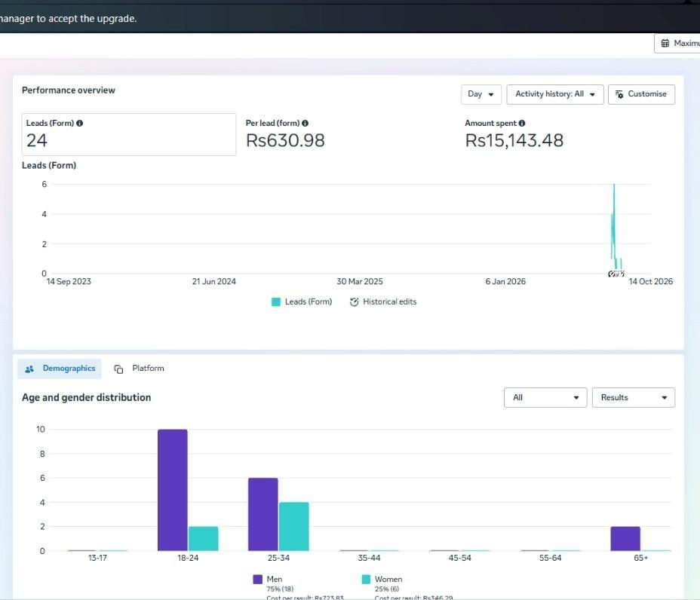This screenshot has width=700, height=600.
Task: Expand the Activity history: All dropdown
Action: pos(555,94)
